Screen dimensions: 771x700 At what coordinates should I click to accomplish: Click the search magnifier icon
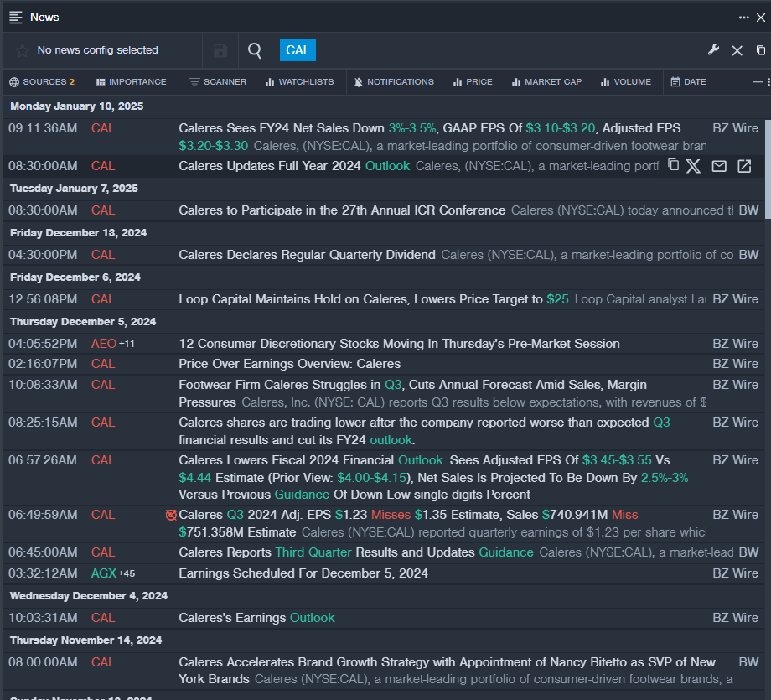pos(255,50)
